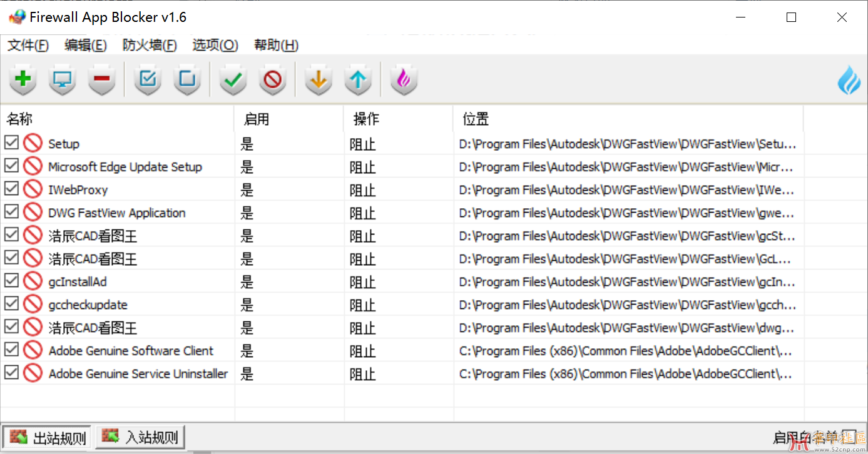Select the Microsoft Edge Update Setup name
This screenshot has width=868, height=454.
(x=125, y=167)
